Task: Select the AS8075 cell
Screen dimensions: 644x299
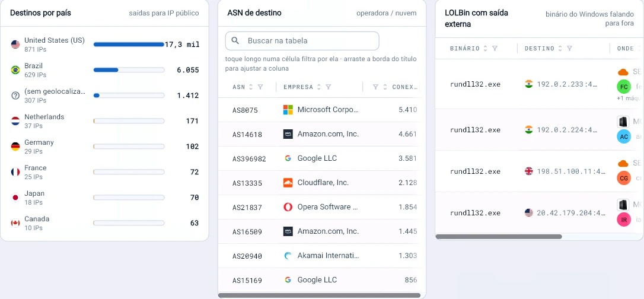Action: click(x=245, y=110)
